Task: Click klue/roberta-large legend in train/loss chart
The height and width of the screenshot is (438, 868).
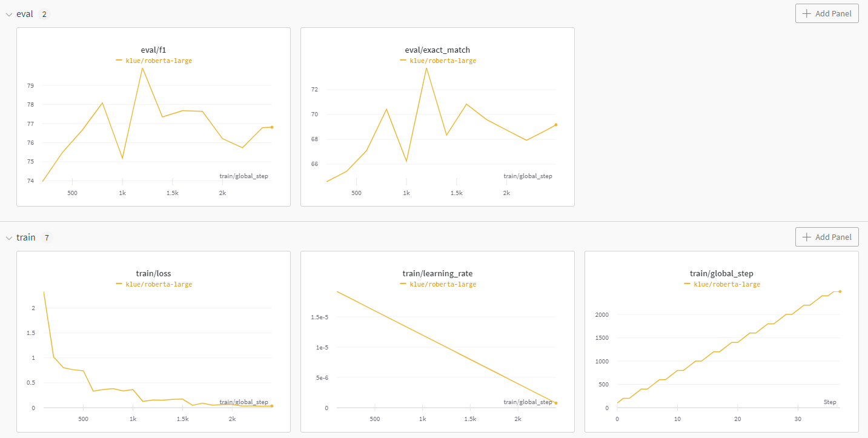Action: (x=159, y=284)
